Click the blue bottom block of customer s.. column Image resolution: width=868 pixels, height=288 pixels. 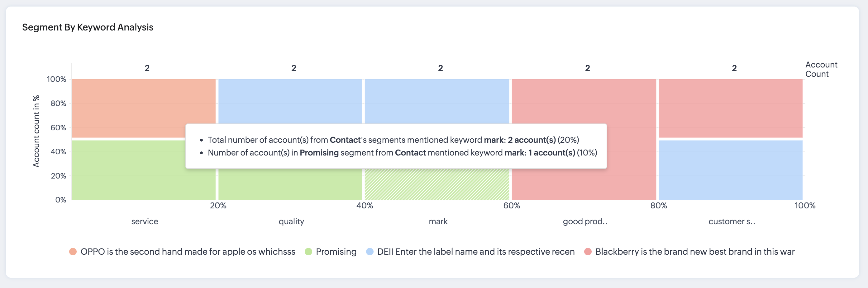click(731, 170)
